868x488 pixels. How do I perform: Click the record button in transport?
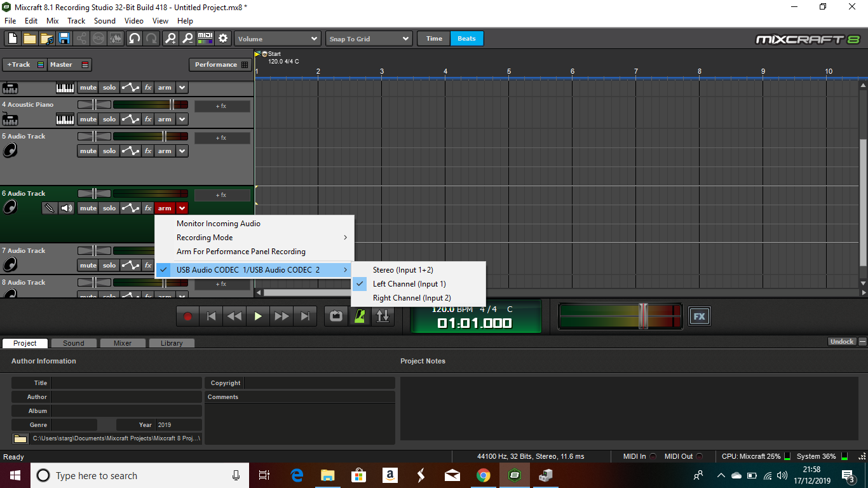pyautogui.click(x=187, y=316)
